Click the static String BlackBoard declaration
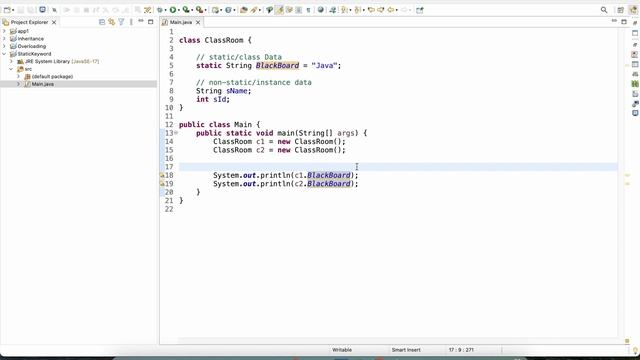This screenshot has width=640, height=360. click(268, 65)
